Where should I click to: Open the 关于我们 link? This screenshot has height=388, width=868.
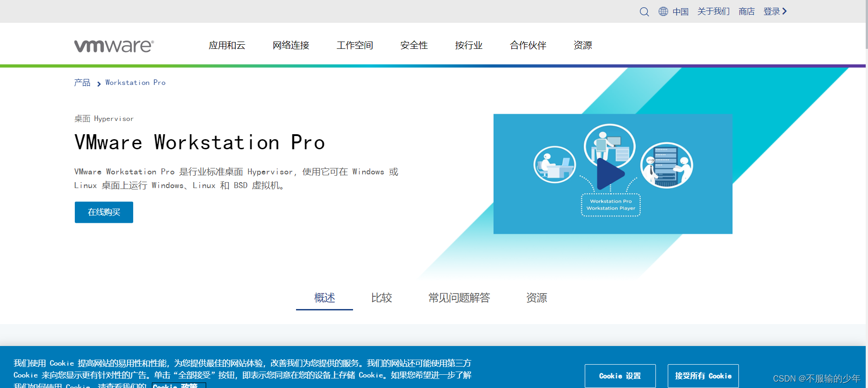tap(713, 11)
